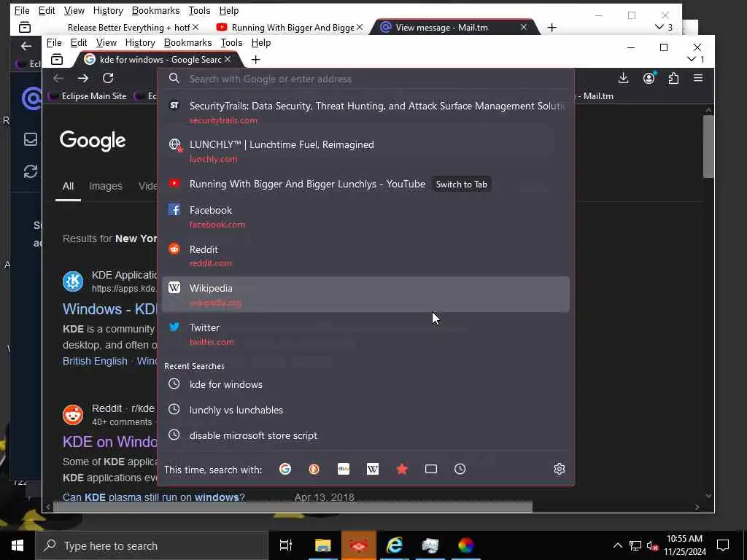Click the Reload page icon in front window

(x=108, y=78)
